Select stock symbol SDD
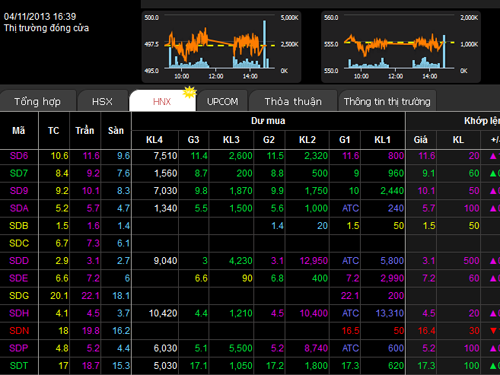Image resolution: width=500 pixels, height=375 pixels. tap(19, 261)
